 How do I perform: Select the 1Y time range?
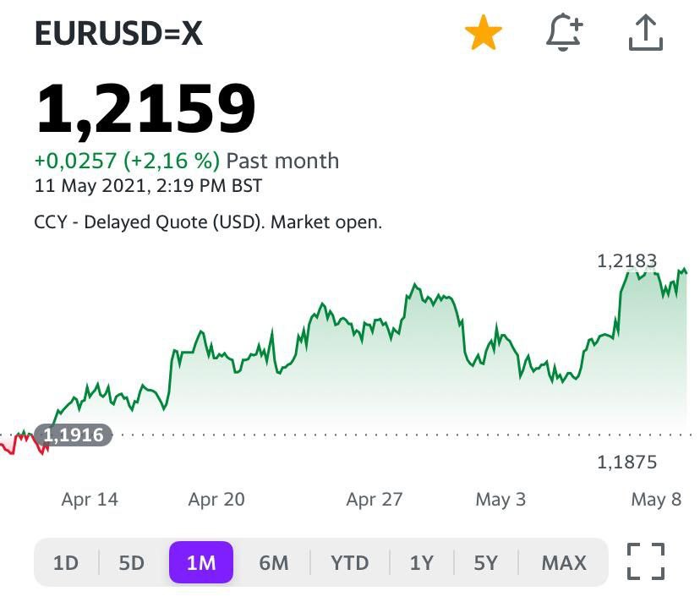(421, 563)
